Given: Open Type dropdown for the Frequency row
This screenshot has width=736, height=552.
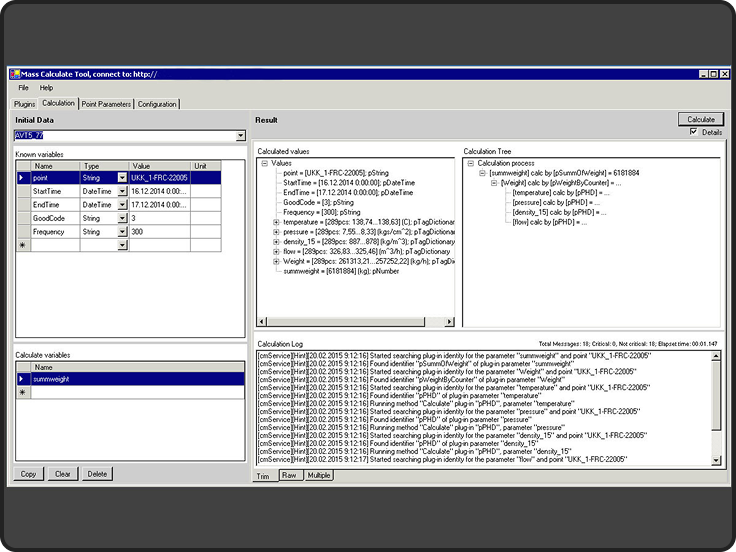Looking at the screenshot, I should (122, 231).
